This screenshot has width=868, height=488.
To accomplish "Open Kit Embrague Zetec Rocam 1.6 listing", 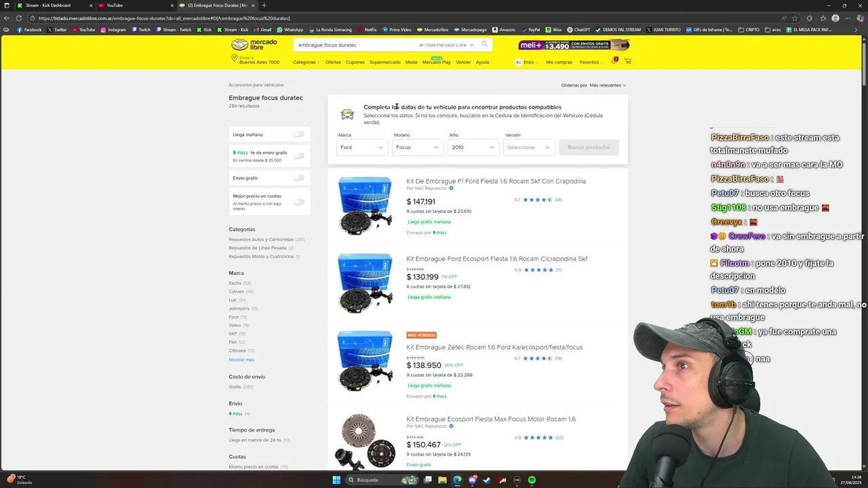I will (494, 347).
